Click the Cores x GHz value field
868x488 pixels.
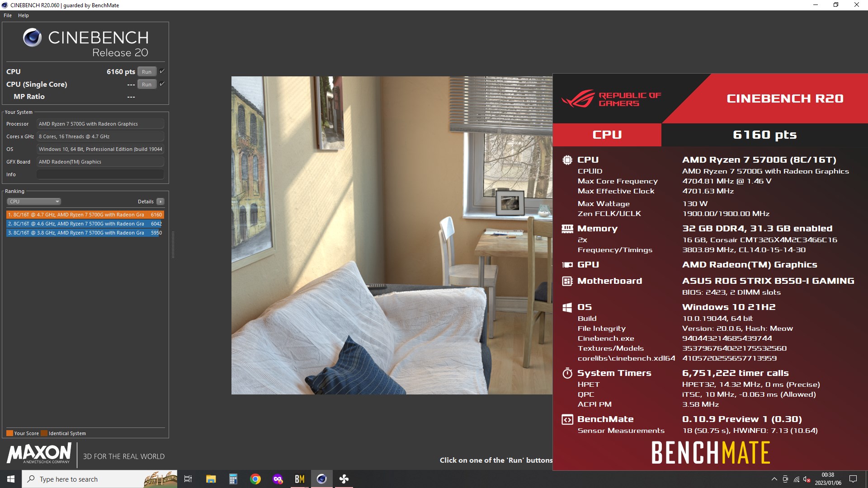[x=100, y=136]
